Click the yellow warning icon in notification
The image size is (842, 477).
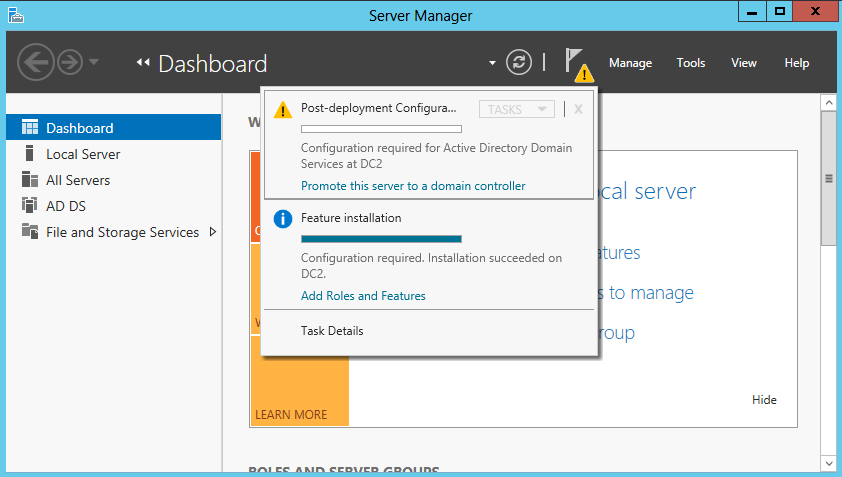[x=283, y=110]
